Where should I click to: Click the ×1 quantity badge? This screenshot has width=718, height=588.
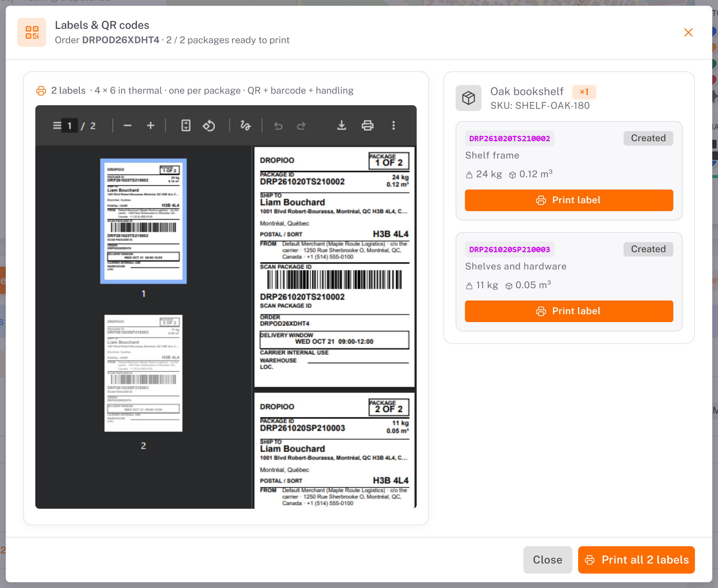(x=584, y=92)
